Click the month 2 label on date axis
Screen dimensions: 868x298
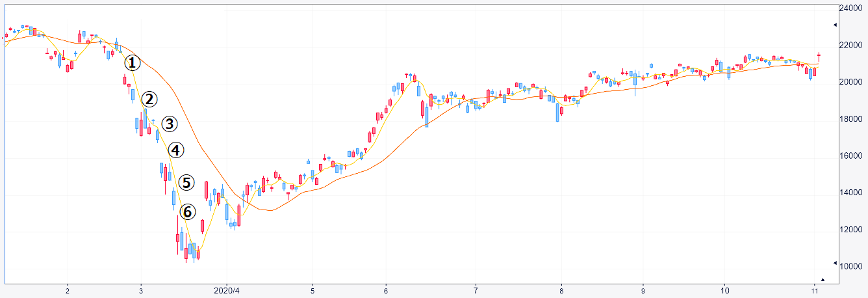[x=68, y=290]
